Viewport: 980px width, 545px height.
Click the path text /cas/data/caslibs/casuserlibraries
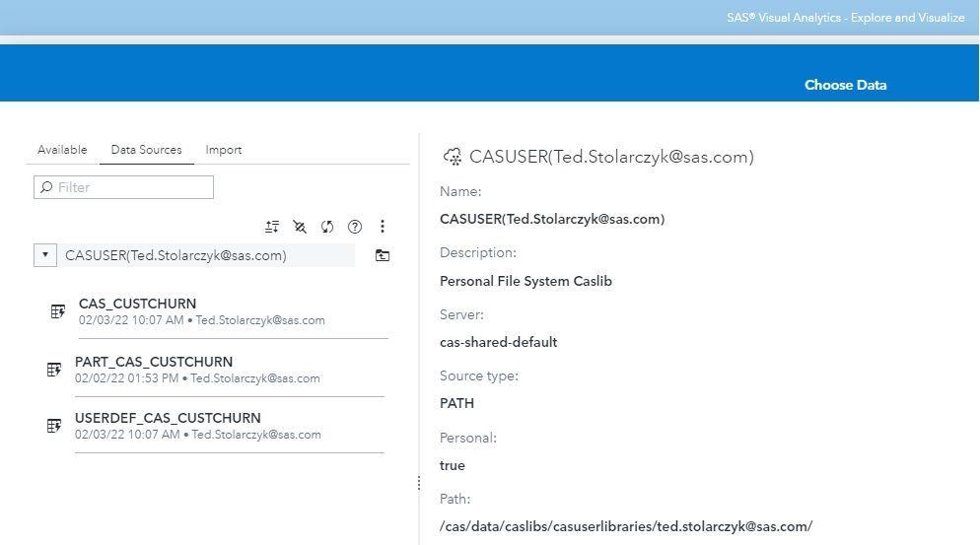tap(626, 526)
